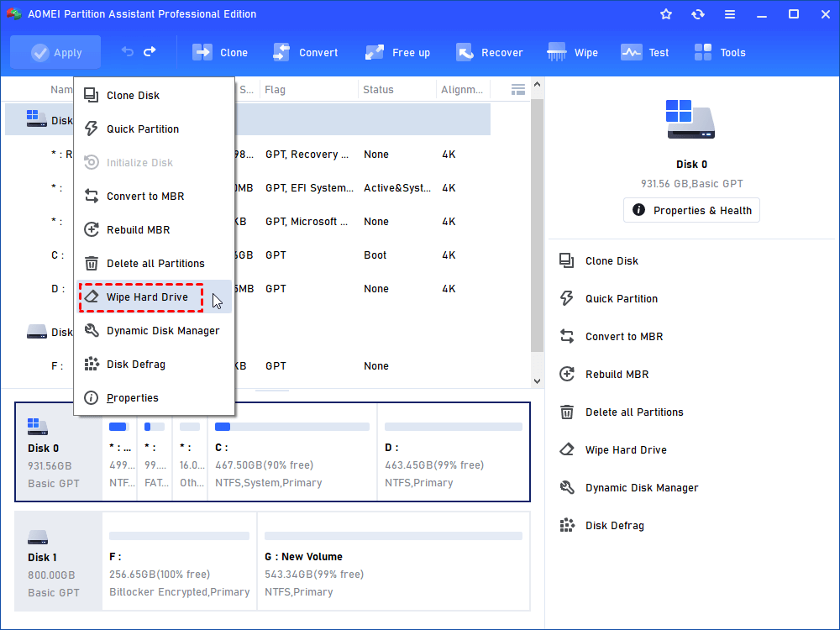Select C: partition in the disk map
Viewport: 840px width, 630px height.
tap(292, 452)
